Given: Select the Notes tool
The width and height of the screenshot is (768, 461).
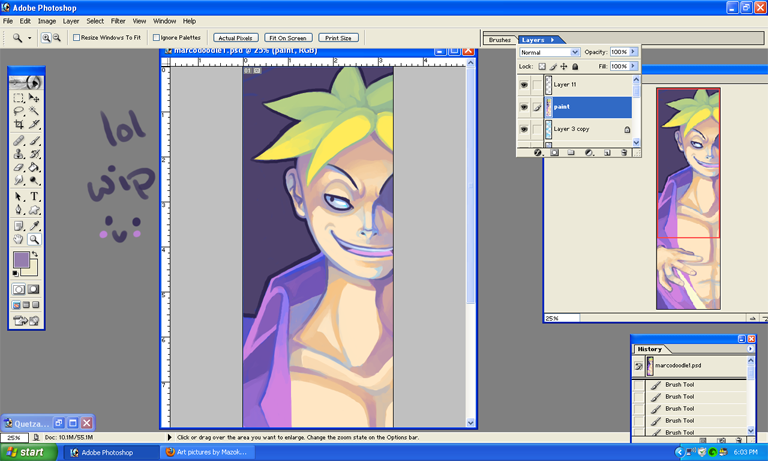Looking at the screenshot, I should [x=19, y=226].
